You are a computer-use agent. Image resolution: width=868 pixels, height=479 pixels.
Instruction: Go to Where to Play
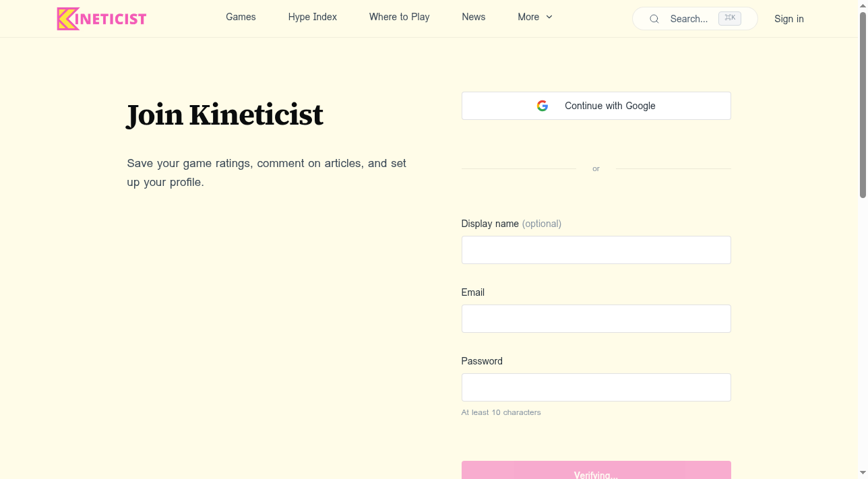click(400, 17)
